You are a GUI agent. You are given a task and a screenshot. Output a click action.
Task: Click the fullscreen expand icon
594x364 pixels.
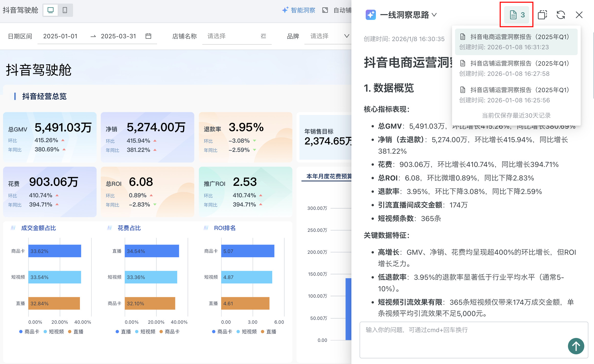click(325, 10)
